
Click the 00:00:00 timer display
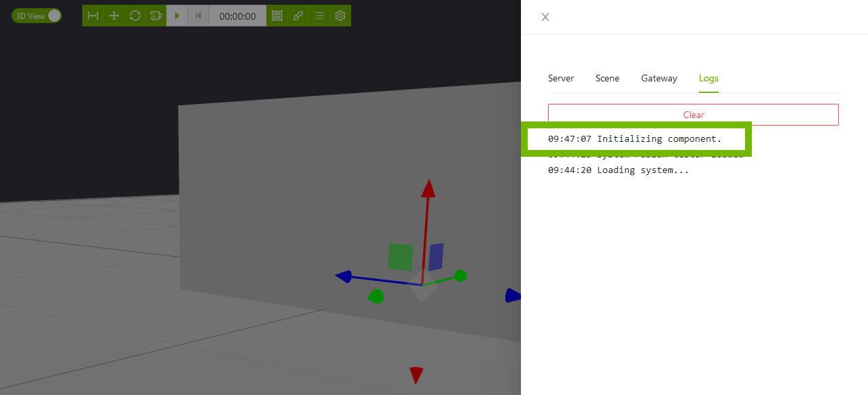[238, 16]
